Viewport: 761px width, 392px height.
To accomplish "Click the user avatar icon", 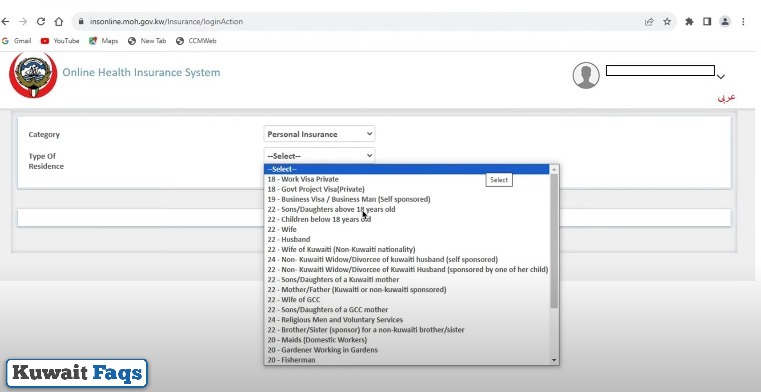I will (586, 75).
